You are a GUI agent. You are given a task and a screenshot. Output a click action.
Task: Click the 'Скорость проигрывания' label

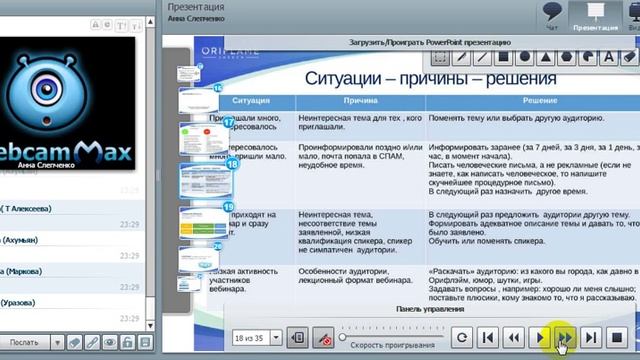coord(392,345)
